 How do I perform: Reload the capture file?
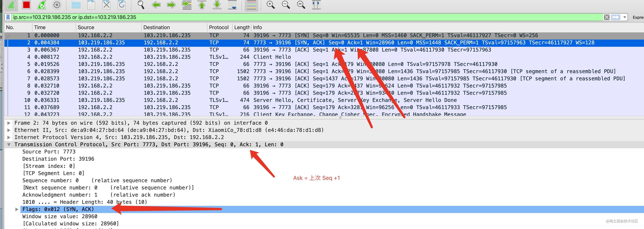[122, 5]
